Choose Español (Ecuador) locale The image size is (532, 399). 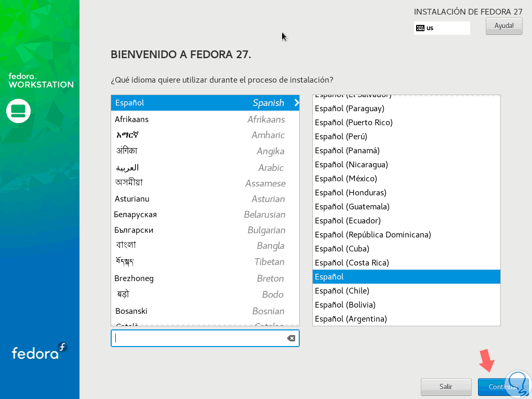406,220
